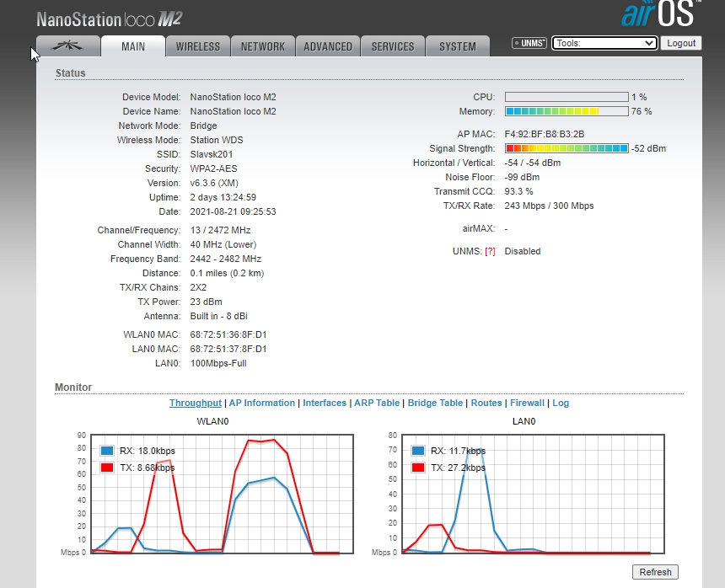Click the date value 2021-08-21 09:25:53
The width and height of the screenshot is (725, 588).
[x=233, y=211]
